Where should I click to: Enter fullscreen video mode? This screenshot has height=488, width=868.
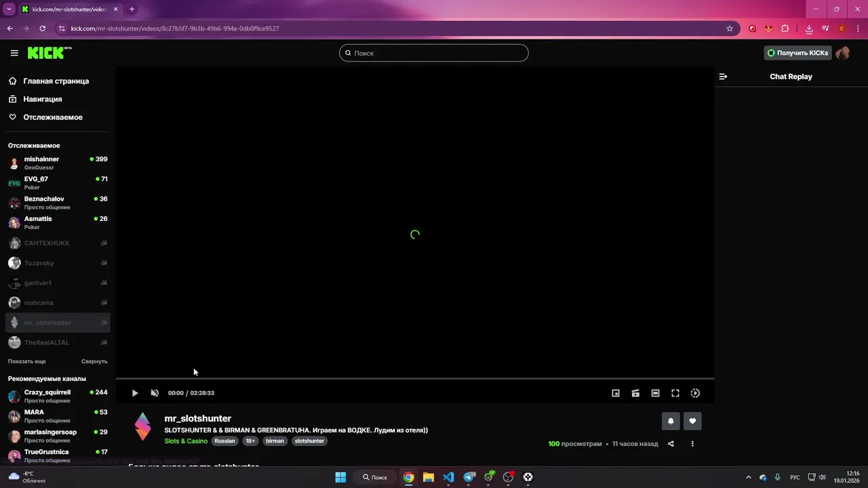(675, 393)
